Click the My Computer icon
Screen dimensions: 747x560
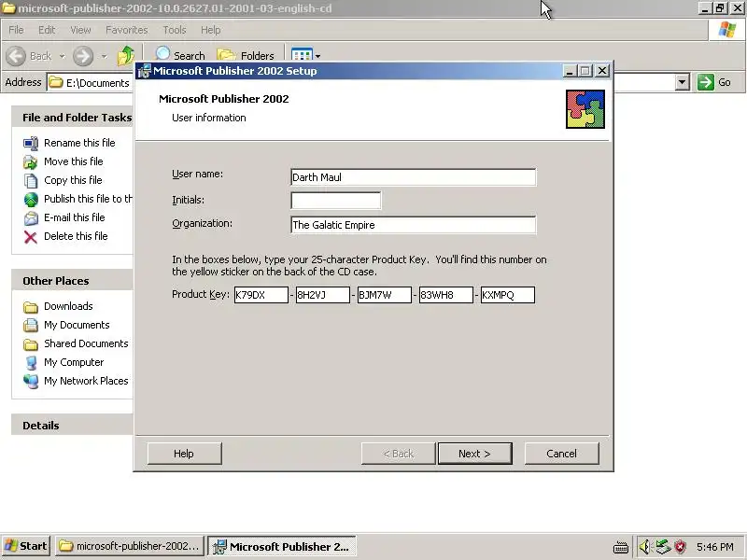[31, 362]
